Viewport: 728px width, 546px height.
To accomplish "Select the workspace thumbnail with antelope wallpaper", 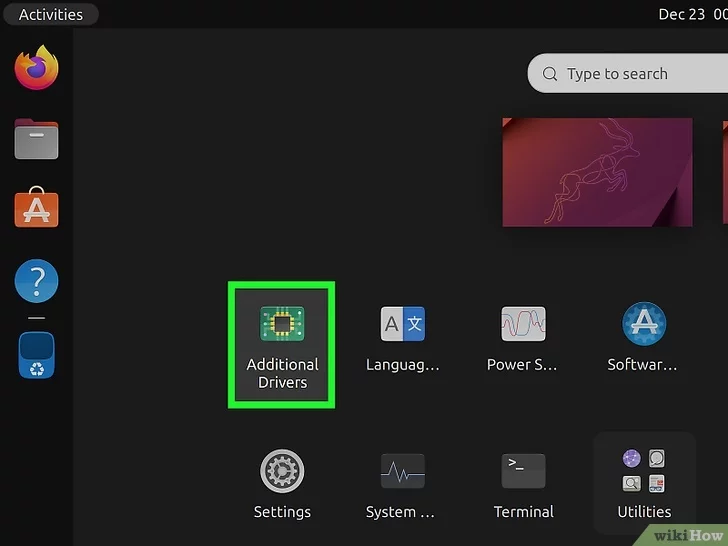I will [x=597, y=172].
